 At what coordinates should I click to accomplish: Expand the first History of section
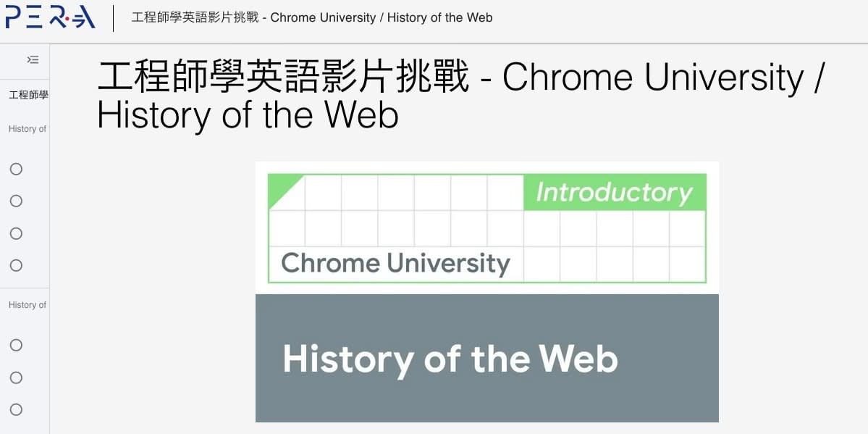pyautogui.click(x=25, y=129)
